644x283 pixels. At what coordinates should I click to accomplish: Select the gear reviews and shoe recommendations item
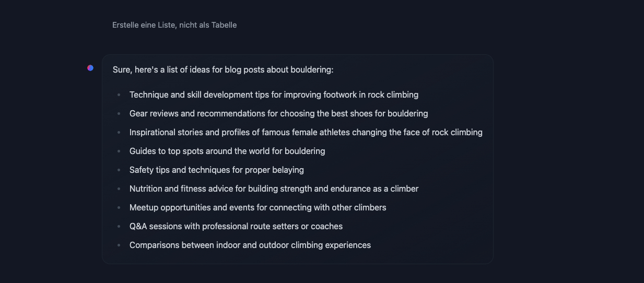pyautogui.click(x=278, y=114)
